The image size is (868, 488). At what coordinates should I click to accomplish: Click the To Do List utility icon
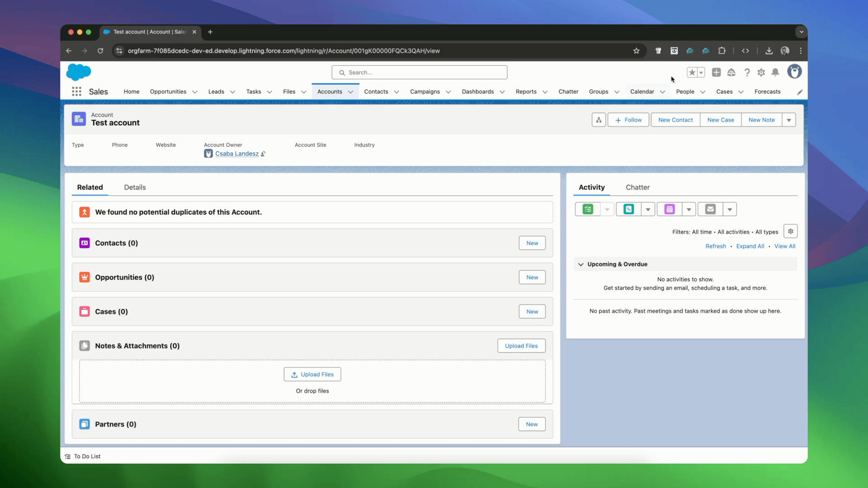pos(68,456)
